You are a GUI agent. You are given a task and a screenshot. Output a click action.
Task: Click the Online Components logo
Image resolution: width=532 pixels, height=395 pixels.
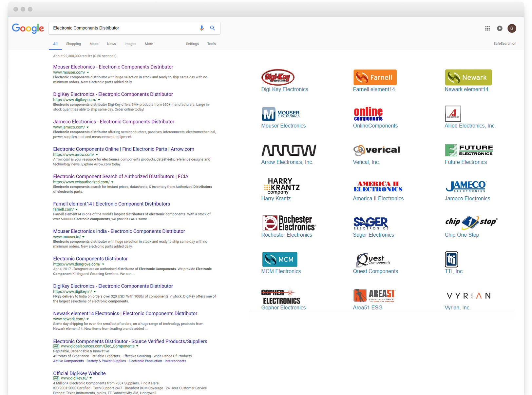[x=368, y=114]
